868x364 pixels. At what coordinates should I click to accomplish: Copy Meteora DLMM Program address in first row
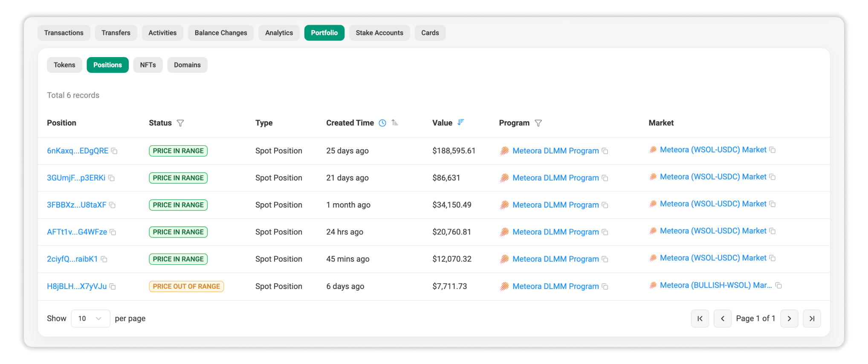(605, 151)
